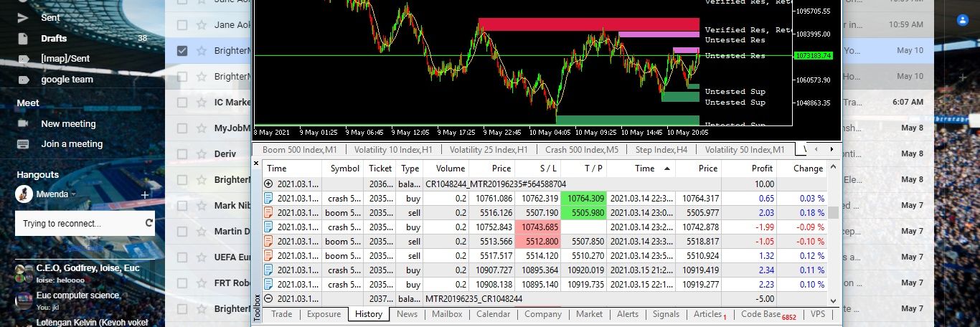Select the Mark Nib email checkbox
This screenshot has width=980, height=327.
[182, 206]
